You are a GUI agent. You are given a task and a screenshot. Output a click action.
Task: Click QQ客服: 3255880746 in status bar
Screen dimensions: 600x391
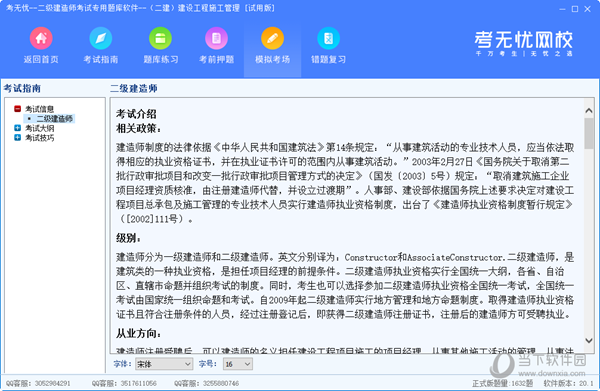[206, 383]
